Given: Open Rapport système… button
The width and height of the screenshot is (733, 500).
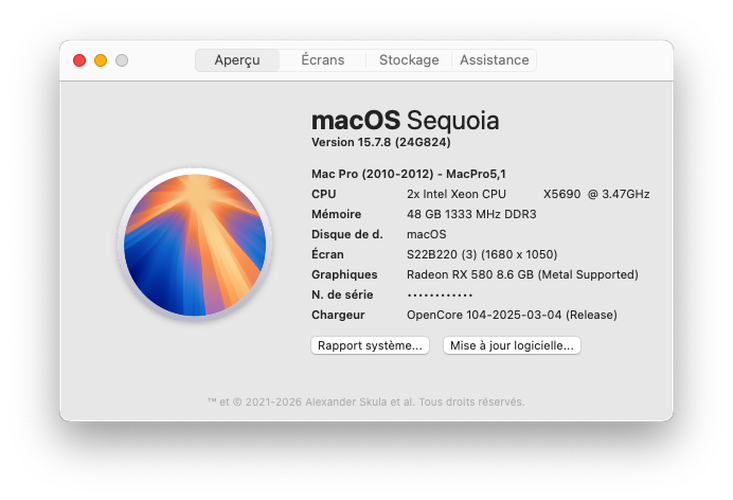Looking at the screenshot, I should [370, 346].
